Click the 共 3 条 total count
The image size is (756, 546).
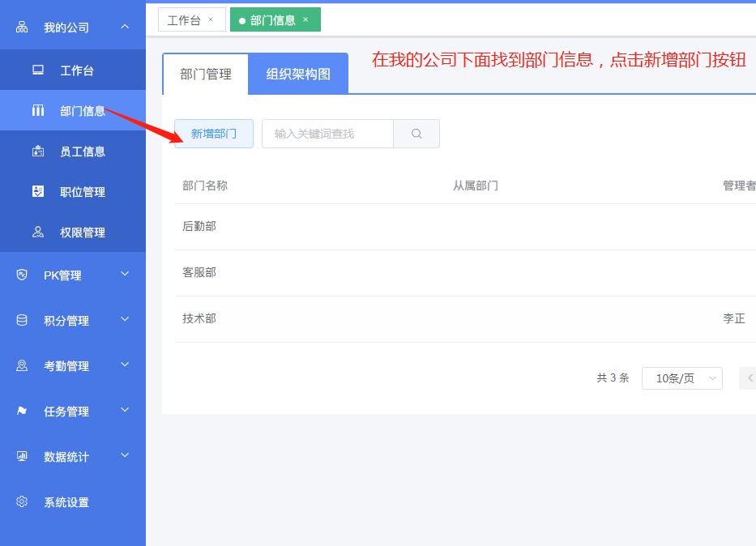click(x=613, y=378)
